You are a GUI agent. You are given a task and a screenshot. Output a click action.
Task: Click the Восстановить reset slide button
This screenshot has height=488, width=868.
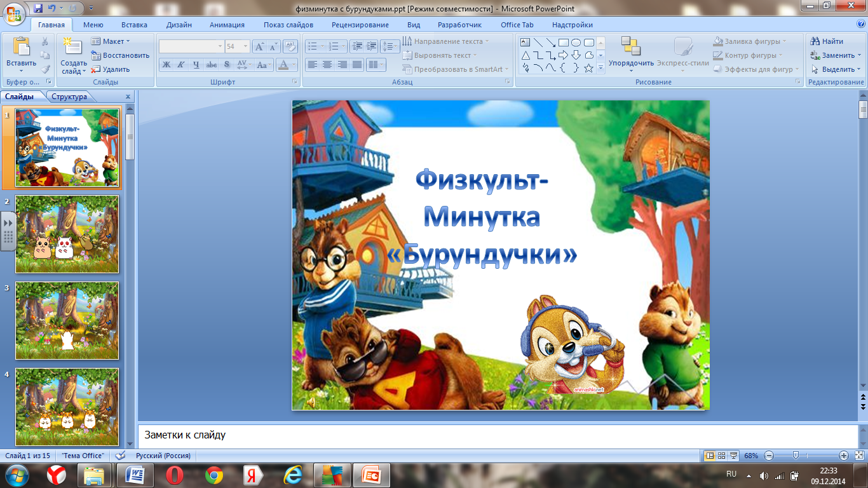(120, 55)
